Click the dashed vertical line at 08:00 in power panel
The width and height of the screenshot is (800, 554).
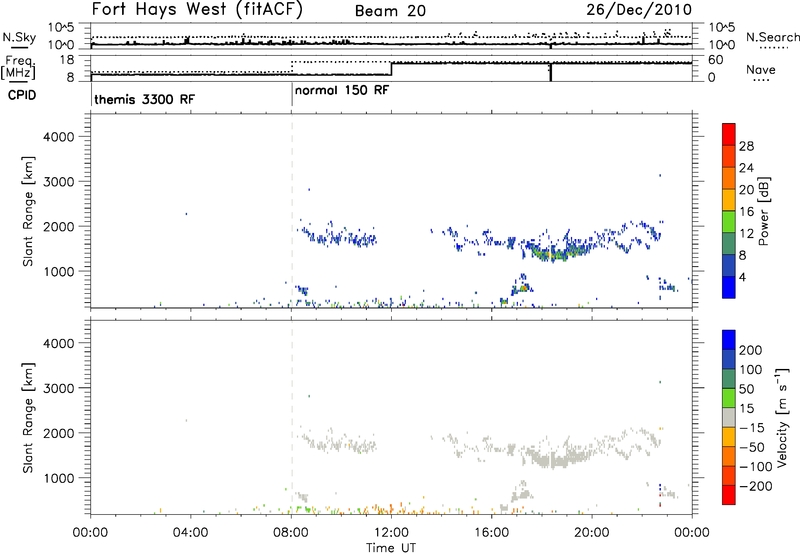coord(291,211)
